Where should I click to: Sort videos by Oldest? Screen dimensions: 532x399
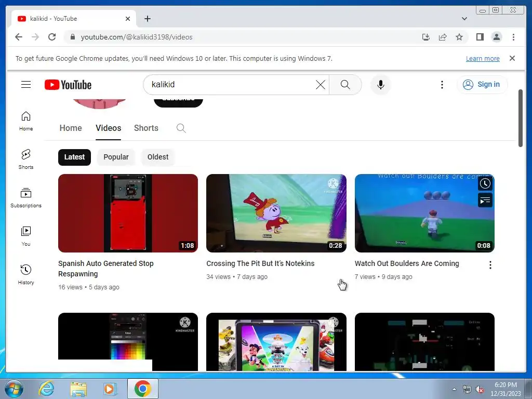point(158,157)
